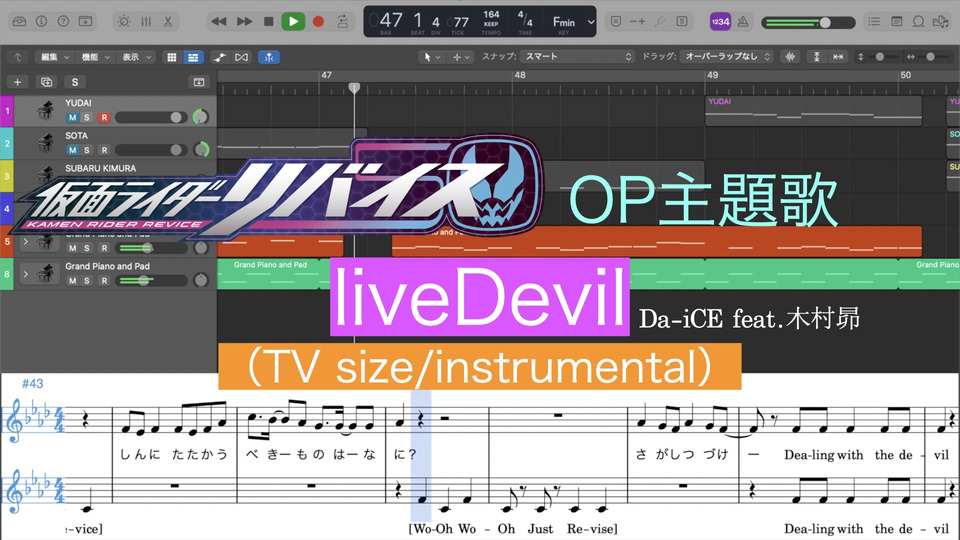Click the Stop transport button
Image resolution: width=960 pixels, height=540 pixels.
click(268, 21)
